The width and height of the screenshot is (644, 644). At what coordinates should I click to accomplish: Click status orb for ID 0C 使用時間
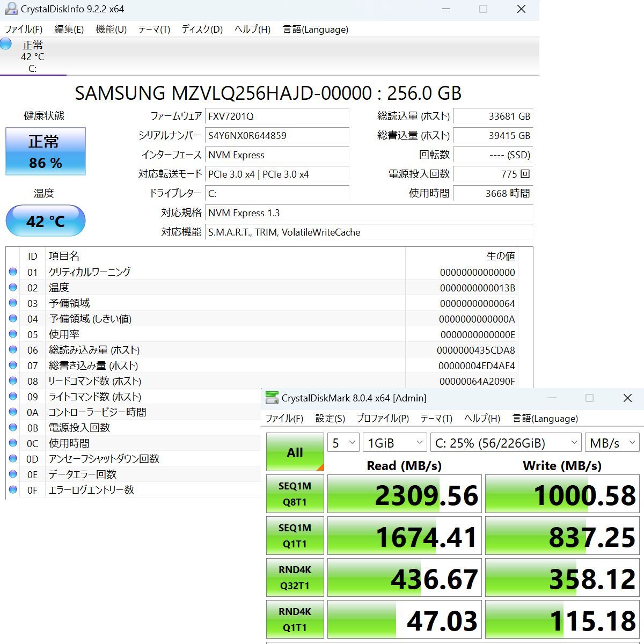13,443
